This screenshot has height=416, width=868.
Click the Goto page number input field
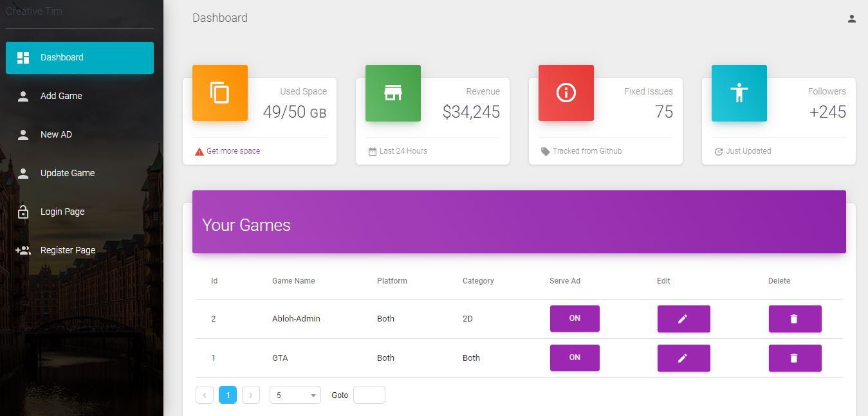coord(369,395)
